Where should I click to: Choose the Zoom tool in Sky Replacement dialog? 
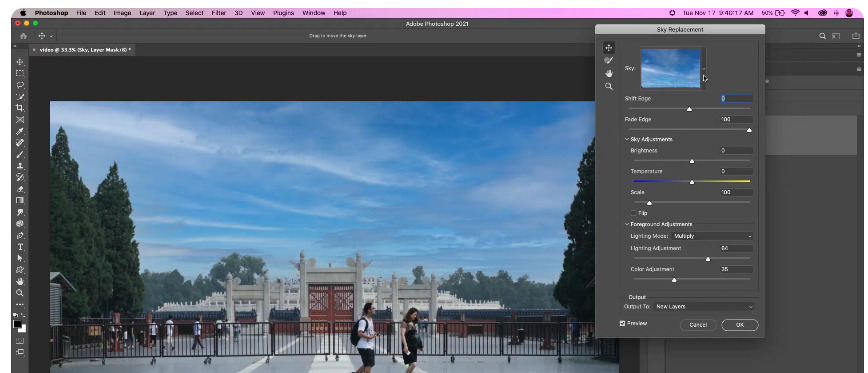(608, 86)
